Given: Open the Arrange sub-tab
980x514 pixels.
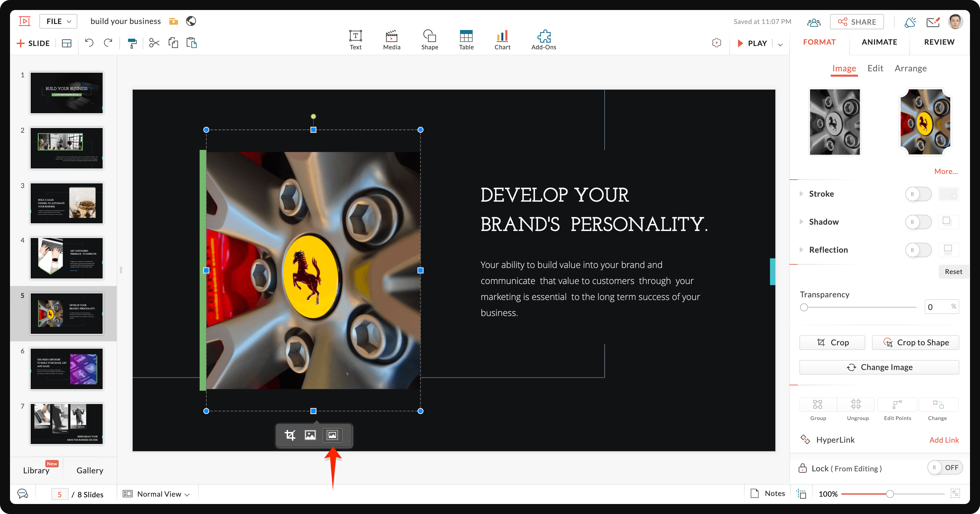Looking at the screenshot, I should tap(910, 68).
